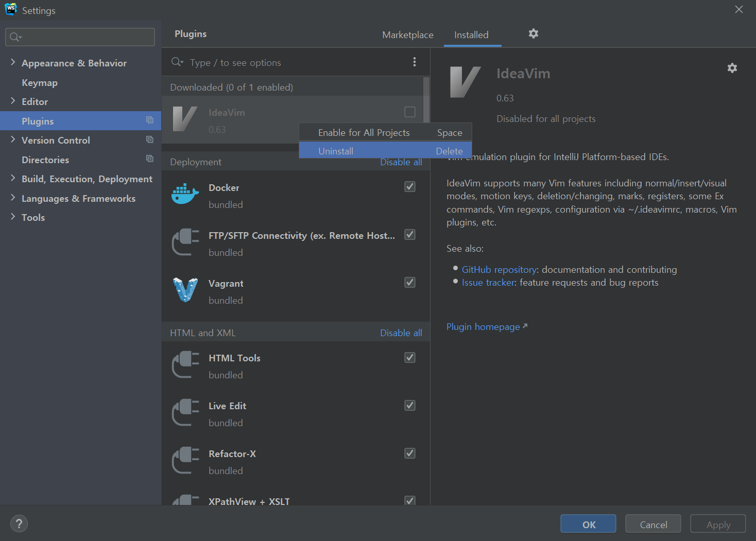Click FTP/SFTP Connectivity plug icon
This screenshot has height=541, width=756.
185,242
